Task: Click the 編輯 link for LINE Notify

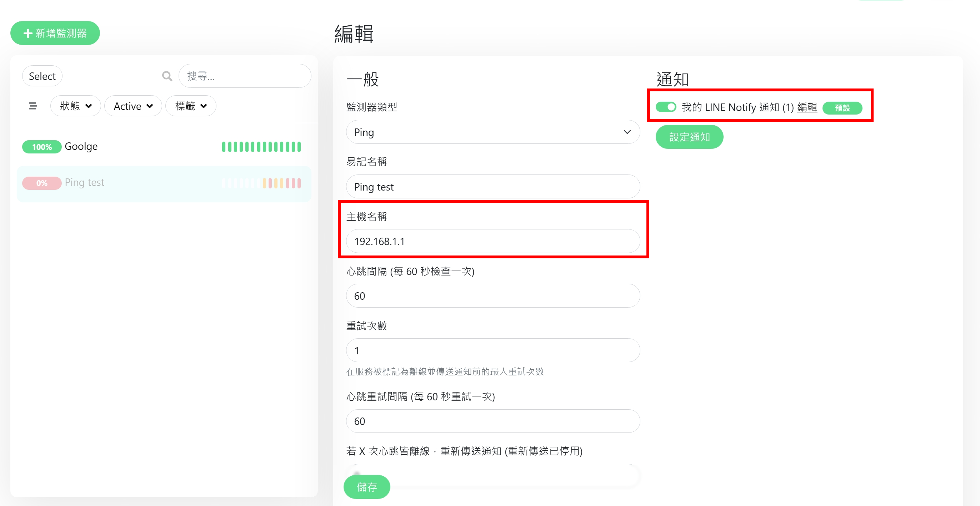Action: pos(807,107)
